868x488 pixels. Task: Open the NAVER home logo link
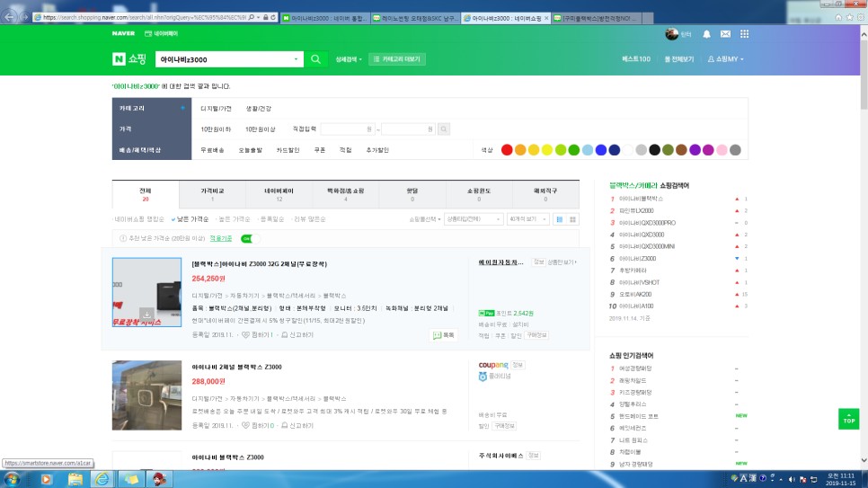123,34
